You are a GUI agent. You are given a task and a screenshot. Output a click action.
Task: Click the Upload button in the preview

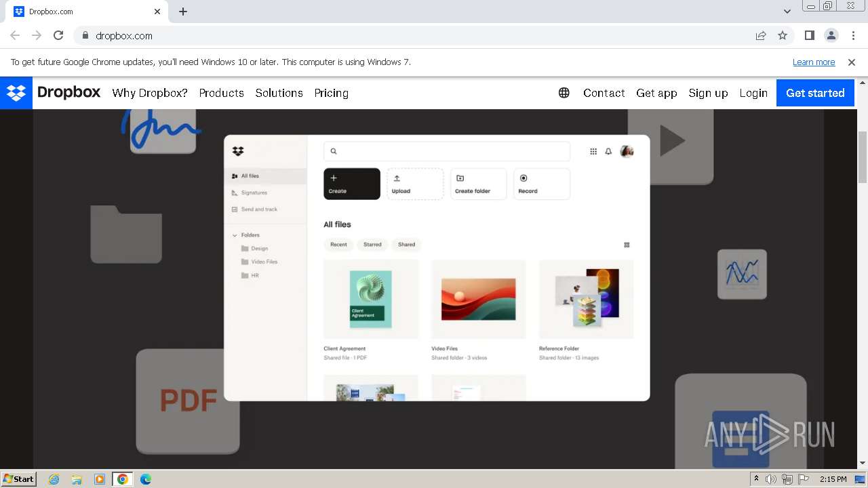point(415,184)
